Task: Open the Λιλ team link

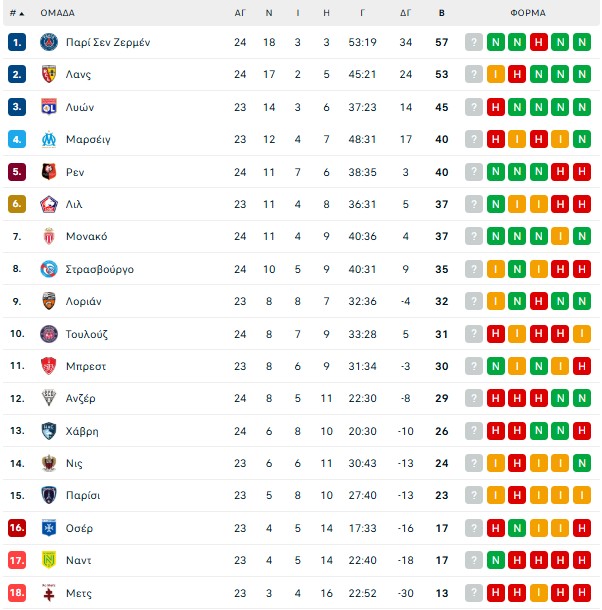Action: point(75,204)
